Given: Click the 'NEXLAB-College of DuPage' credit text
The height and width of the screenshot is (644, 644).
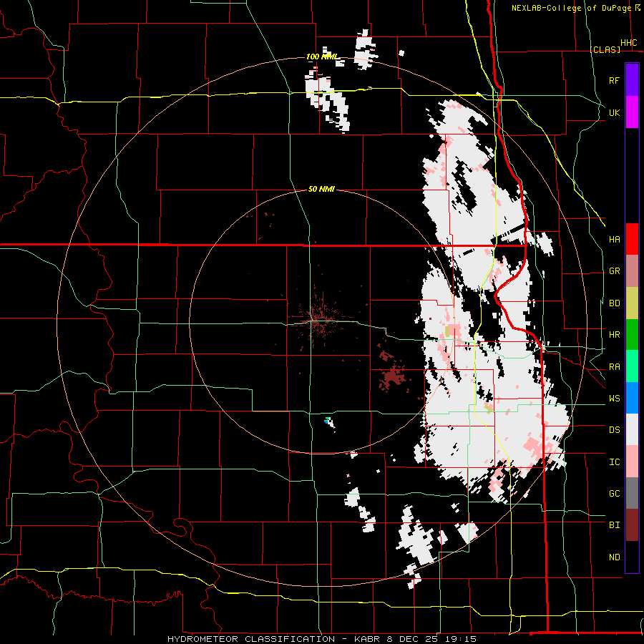Looking at the screenshot, I should pos(571,8).
